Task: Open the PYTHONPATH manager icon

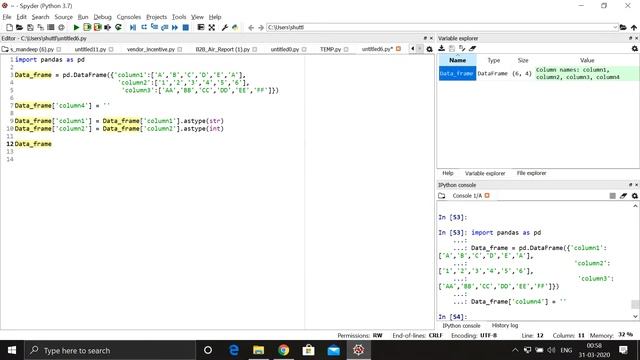Action: tap(235, 27)
